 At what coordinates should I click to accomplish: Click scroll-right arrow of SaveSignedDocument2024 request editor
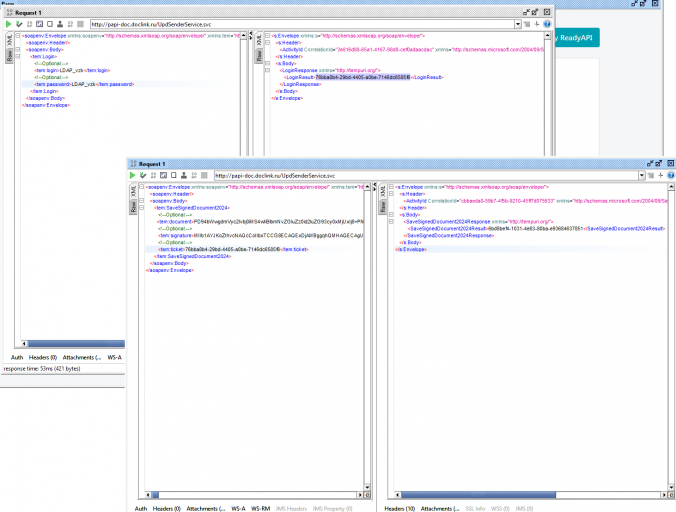(x=360, y=495)
